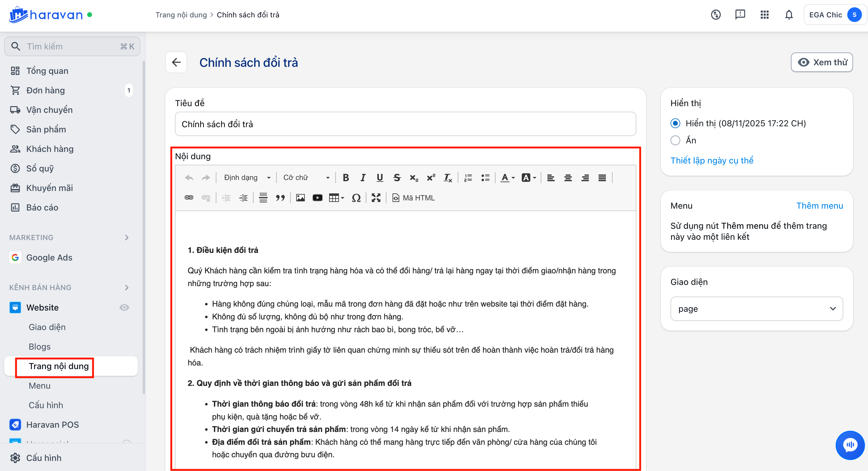Click the insert link icon
Image resolution: width=868 pixels, height=471 pixels.
[189, 198]
